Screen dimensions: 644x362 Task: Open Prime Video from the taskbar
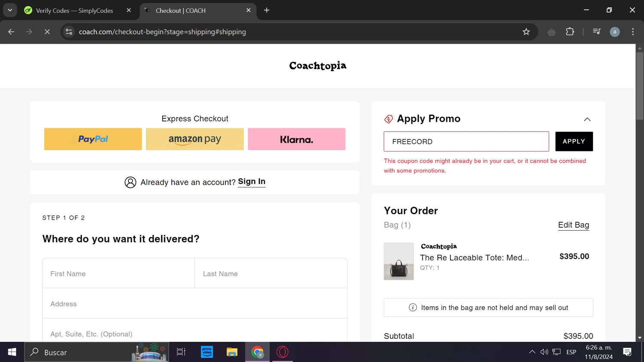pyautogui.click(x=207, y=352)
